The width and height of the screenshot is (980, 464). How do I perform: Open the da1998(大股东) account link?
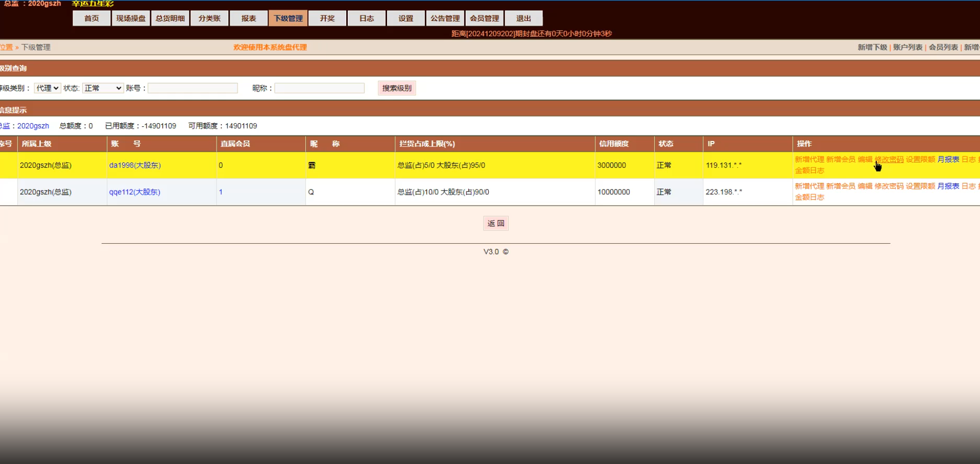click(x=135, y=165)
